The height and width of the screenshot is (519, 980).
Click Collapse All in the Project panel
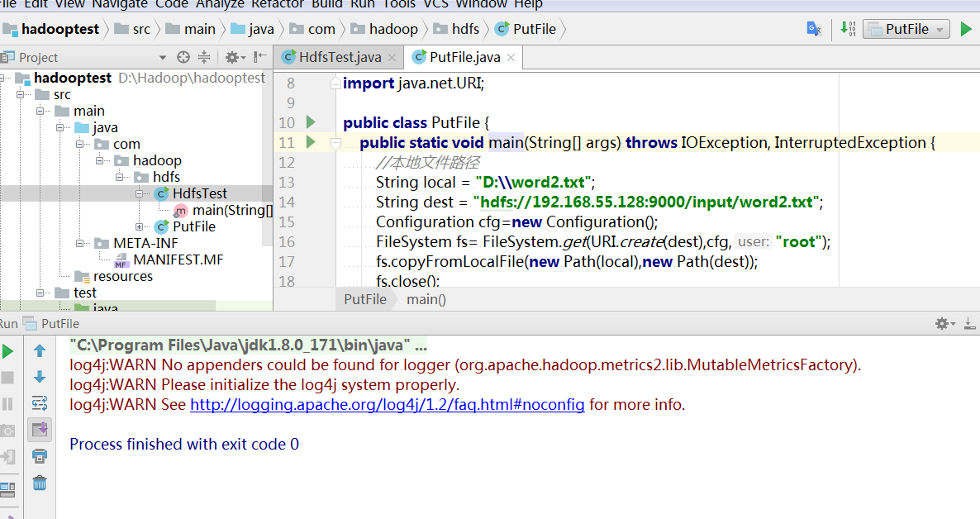pos(204,57)
